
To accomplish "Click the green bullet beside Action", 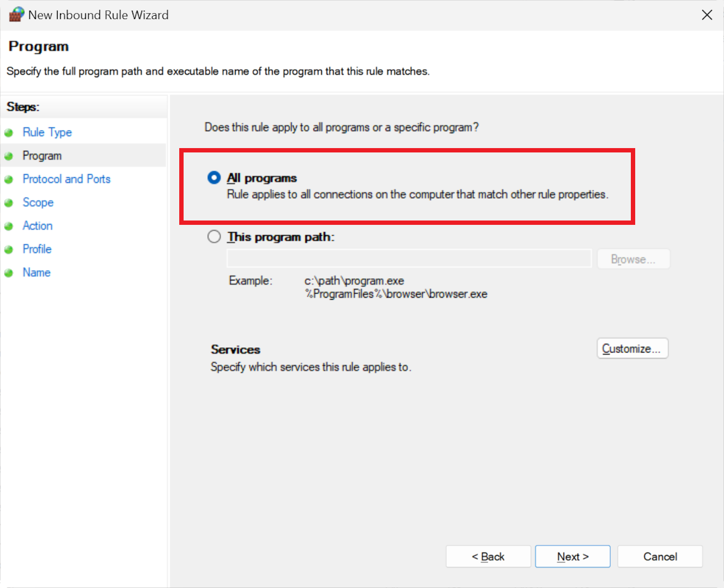I will 9,226.
